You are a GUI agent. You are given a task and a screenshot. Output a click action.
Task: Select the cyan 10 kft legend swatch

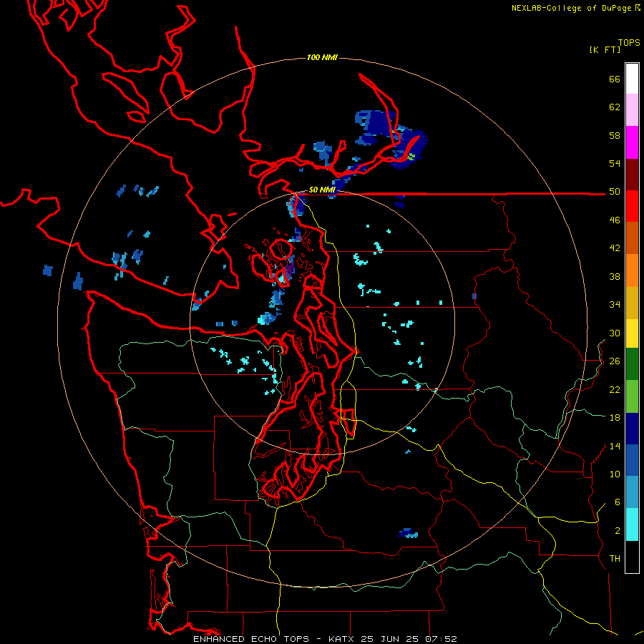(x=632, y=525)
